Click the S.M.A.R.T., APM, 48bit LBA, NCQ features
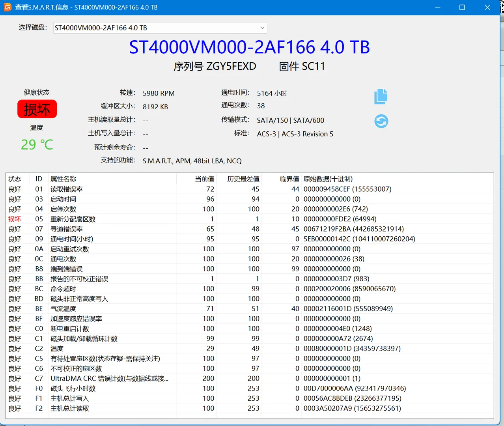The image size is (504, 426). 192,161
